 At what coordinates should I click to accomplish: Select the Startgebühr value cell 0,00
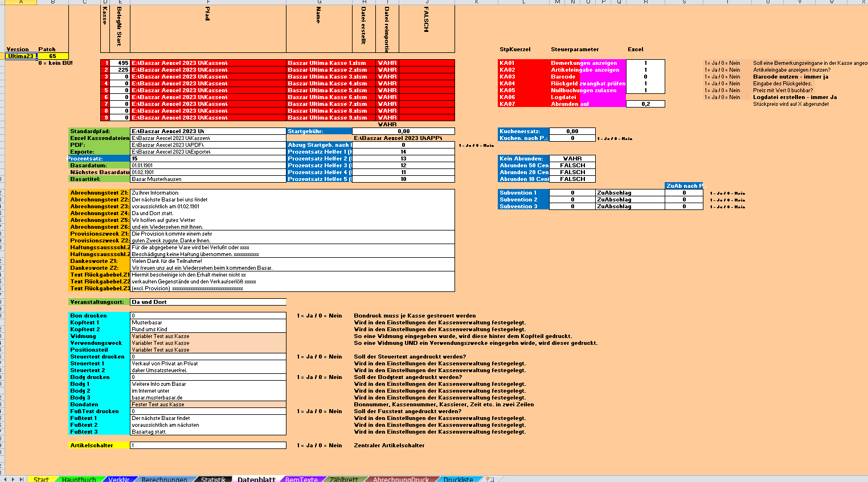pyautogui.click(x=403, y=131)
